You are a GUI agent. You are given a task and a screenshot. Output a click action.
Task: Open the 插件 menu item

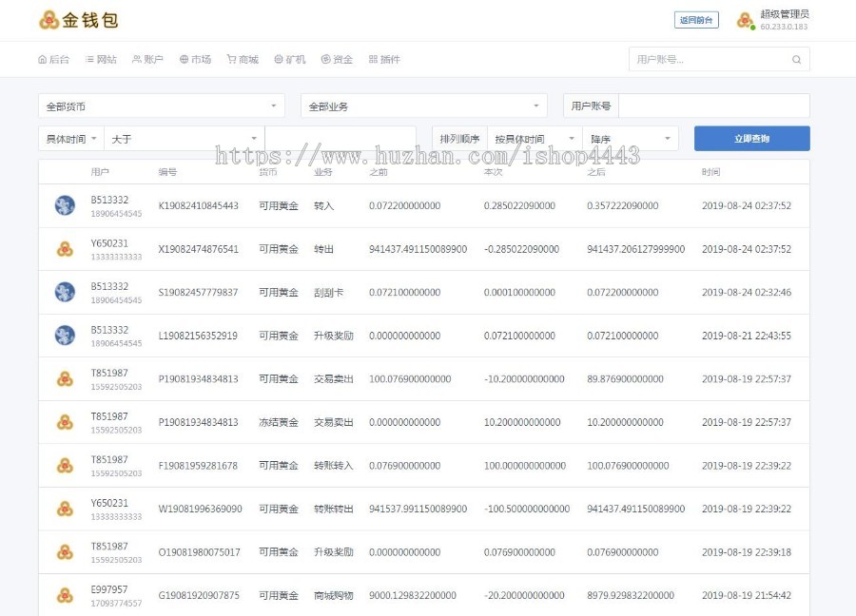coord(385,59)
